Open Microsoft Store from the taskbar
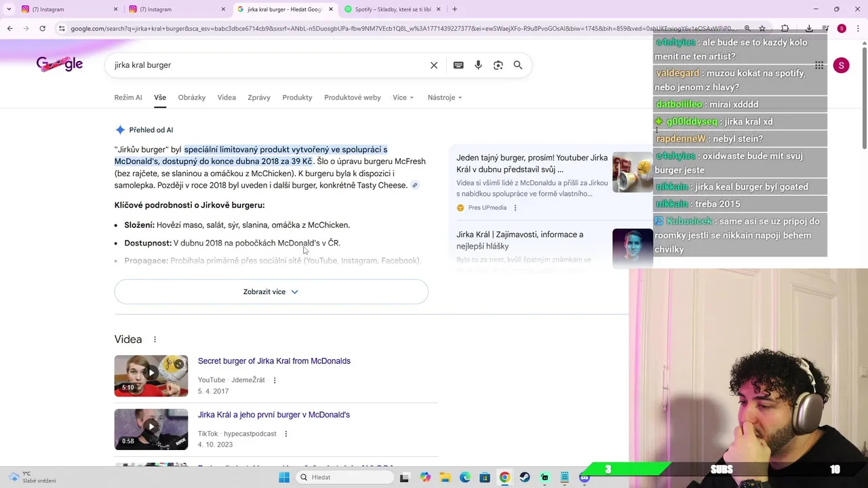The width and height of the screenshot is (868, 488). coord(485,477)
